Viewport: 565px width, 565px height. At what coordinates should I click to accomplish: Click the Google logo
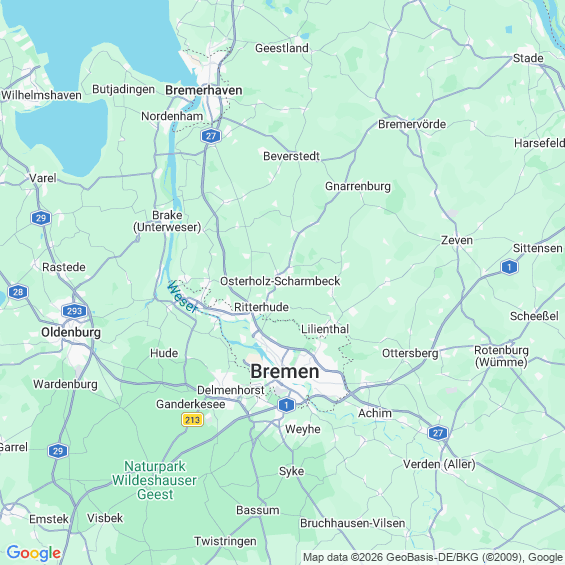click(x=34, y=553)
